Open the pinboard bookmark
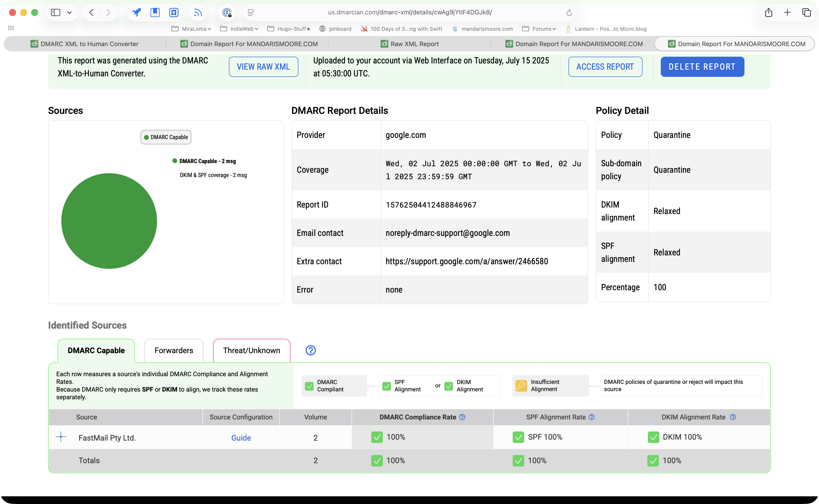819x504 pixels. pyautogui.click(x=335, y=29)
